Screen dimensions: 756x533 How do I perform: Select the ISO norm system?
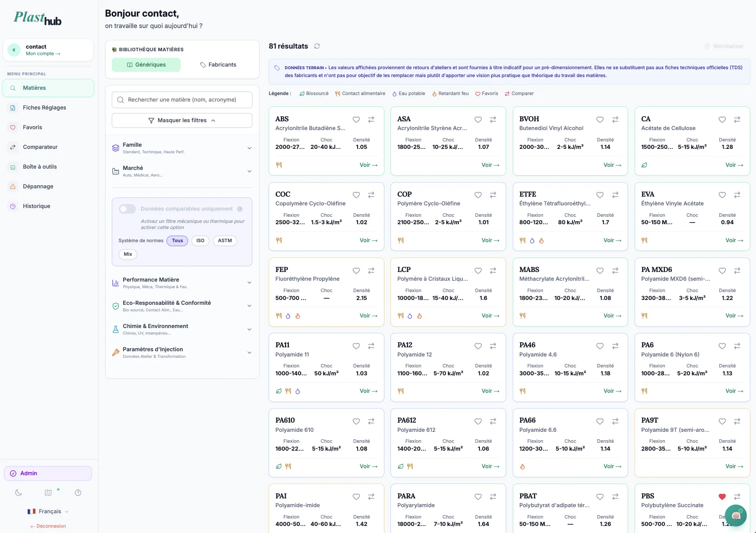(x=200, y=241)
